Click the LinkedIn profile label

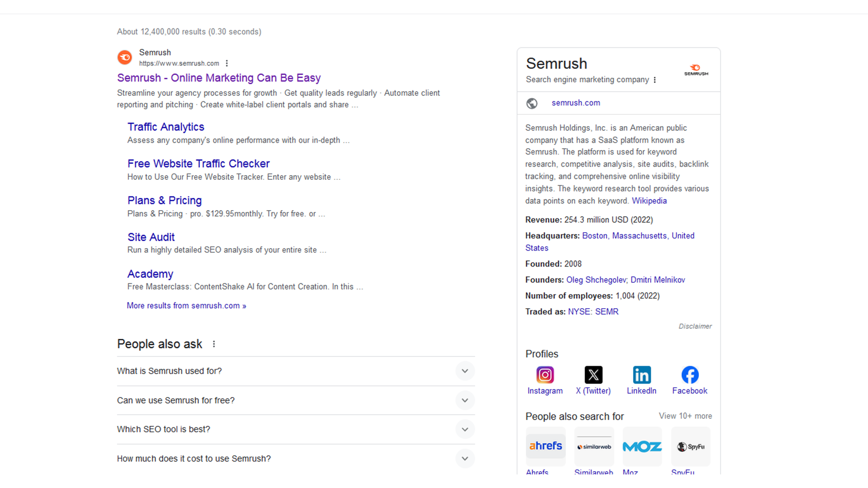[642, 391]
